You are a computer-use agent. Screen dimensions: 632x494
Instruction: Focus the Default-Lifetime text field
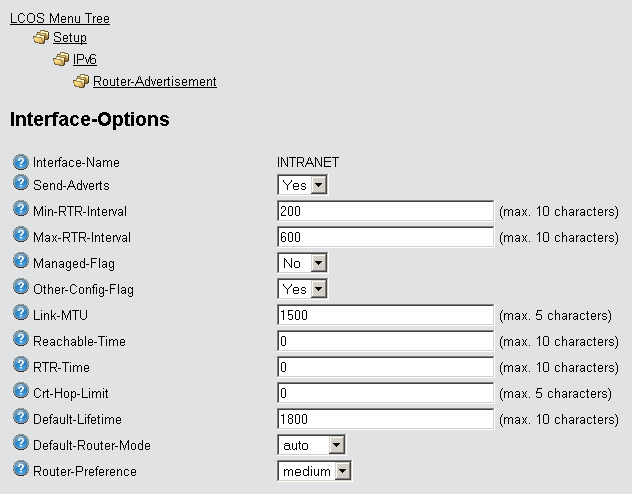coord(386,419)
